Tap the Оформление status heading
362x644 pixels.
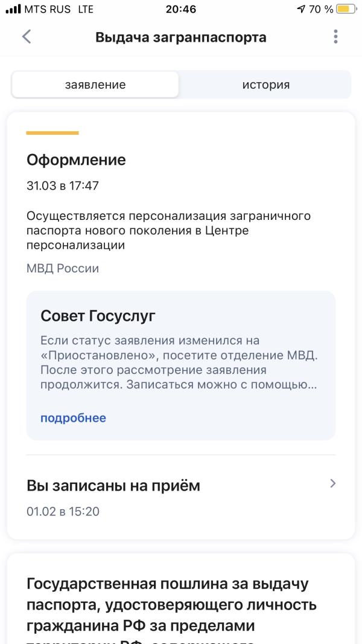click(x=76, y=159)
